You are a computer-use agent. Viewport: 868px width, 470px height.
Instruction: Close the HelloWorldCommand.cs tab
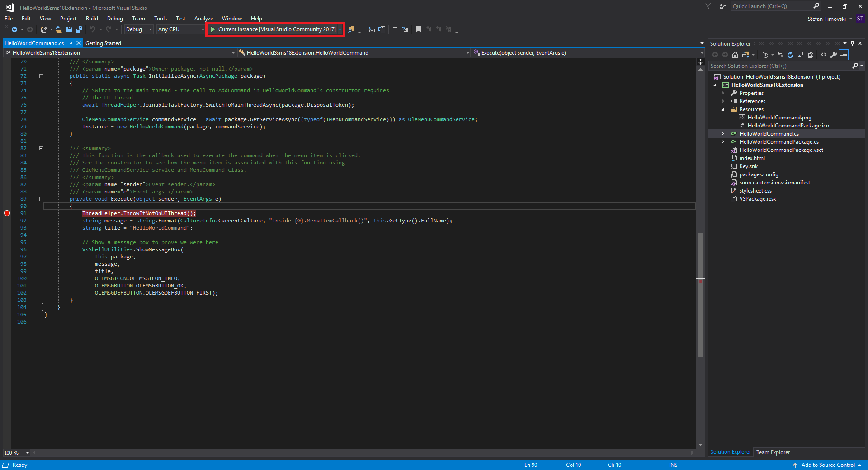coord(78,43)
